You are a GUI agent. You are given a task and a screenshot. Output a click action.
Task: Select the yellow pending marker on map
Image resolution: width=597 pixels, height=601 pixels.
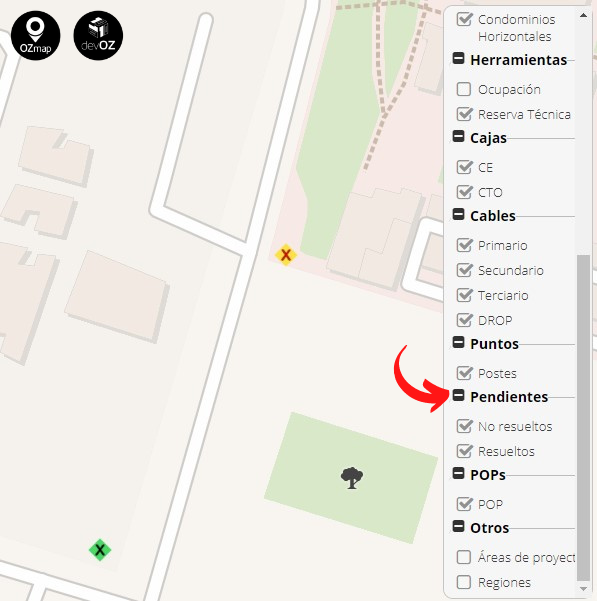(285, 255)
